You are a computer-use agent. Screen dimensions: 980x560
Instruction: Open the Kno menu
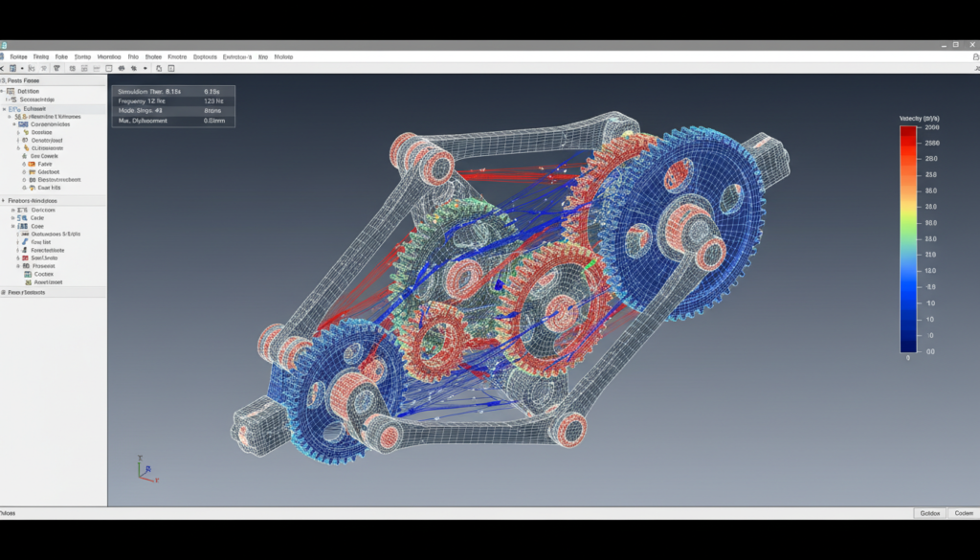(262, 56)
